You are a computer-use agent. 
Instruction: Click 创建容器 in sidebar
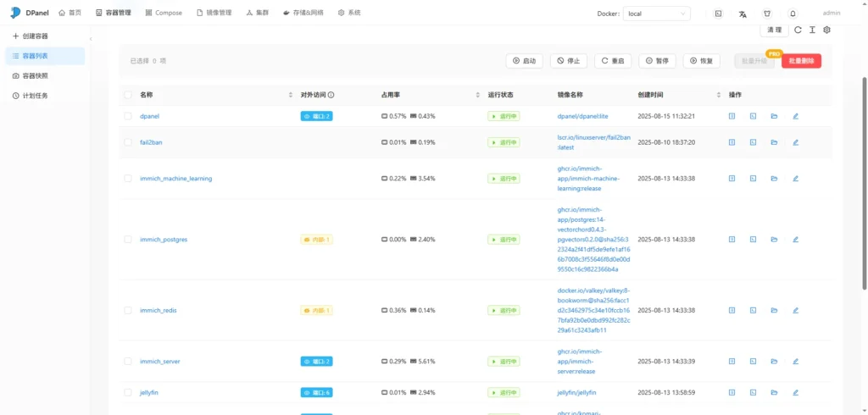click(x=45, y=36)
